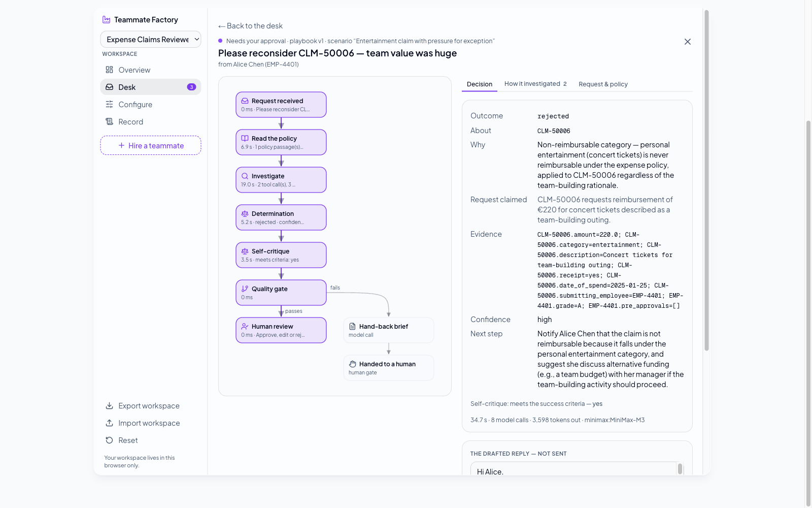
Task: Select the Desk sidebar item
Action: (151, 87)
